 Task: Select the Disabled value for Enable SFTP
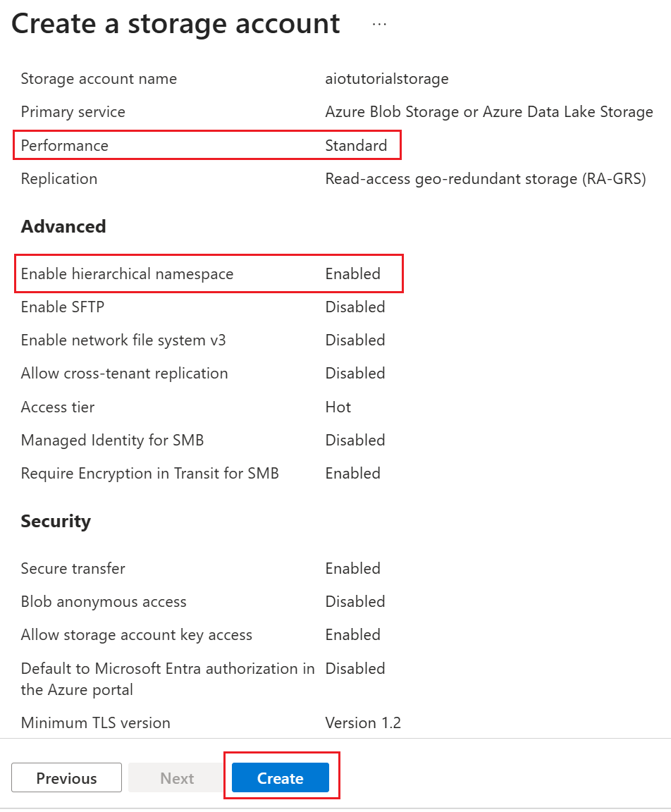pyautogui.click(x=355, y=307)
